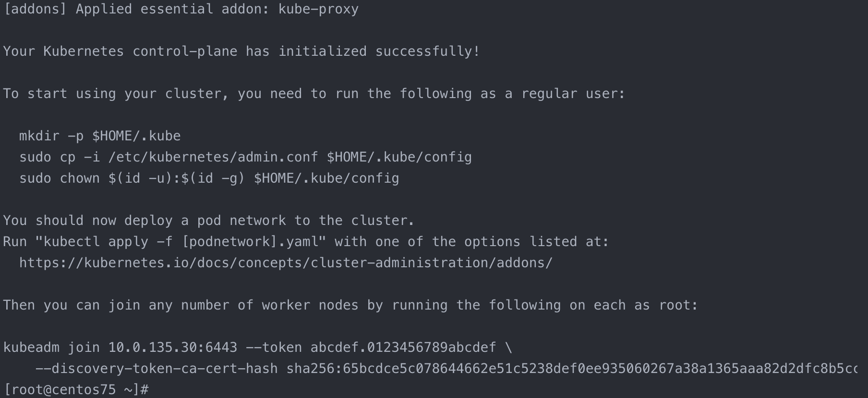The width and height of the screenshot is (868, 398).
Task: Click the 'mkdir -p $HOME/.kube' command line
Action: click(100, 136)
